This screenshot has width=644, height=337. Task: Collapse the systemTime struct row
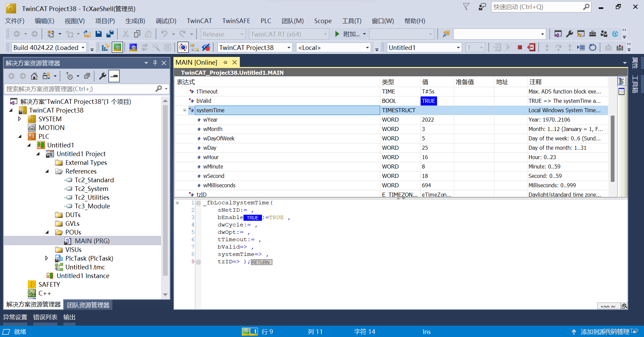click(x=184, y=110)
